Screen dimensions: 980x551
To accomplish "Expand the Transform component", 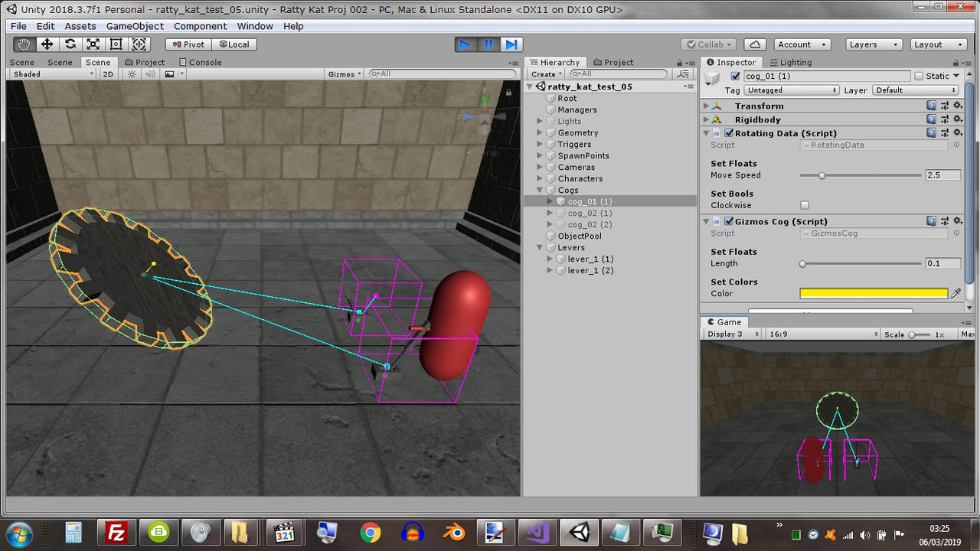I will point(706,106).
